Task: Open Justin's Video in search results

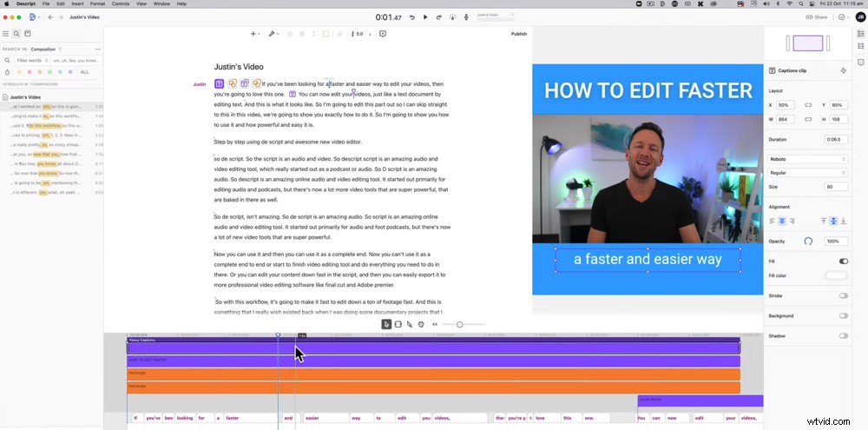Action: [25, 97]
